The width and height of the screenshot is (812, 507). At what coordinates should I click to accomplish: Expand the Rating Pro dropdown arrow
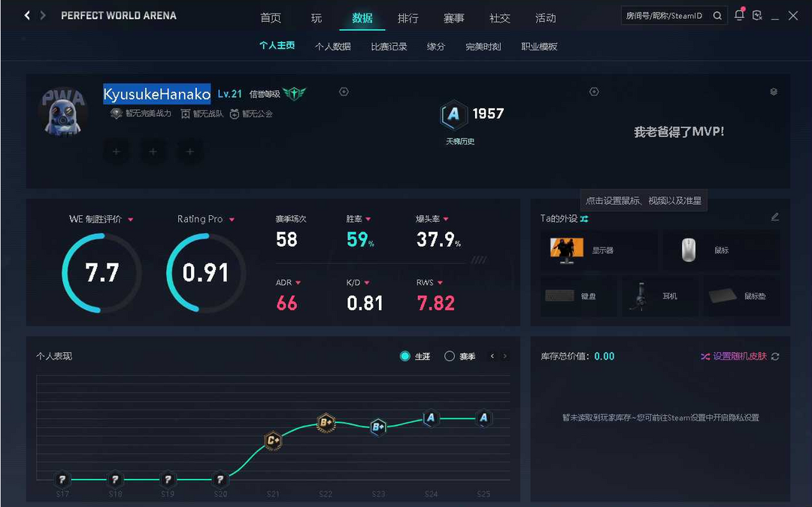[x=232, y=220]
